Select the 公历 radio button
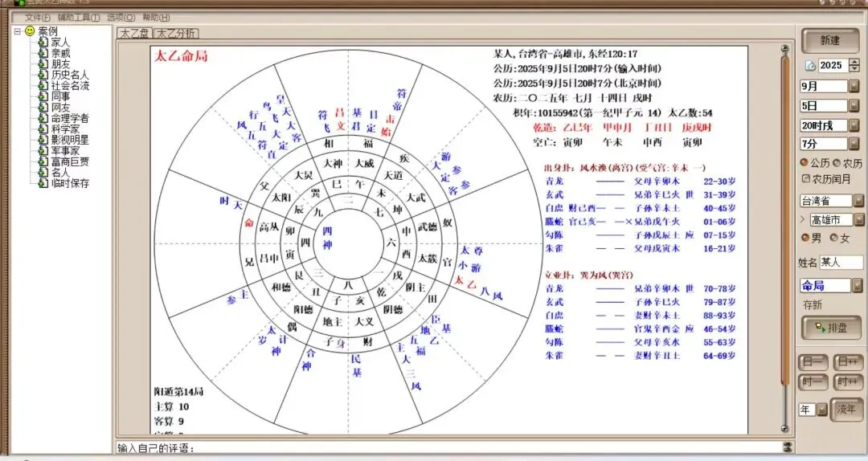Viewport: 868px width, 461px height. [x=805, y=163]
